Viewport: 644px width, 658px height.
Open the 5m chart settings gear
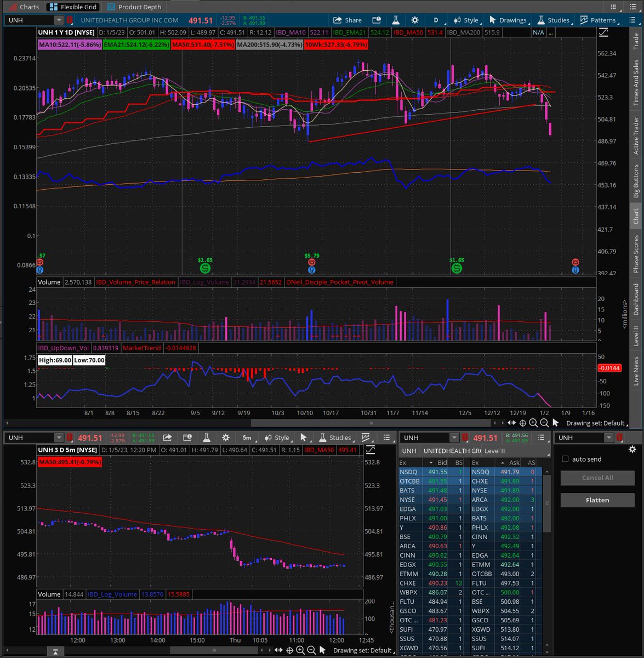click(226, 438)
